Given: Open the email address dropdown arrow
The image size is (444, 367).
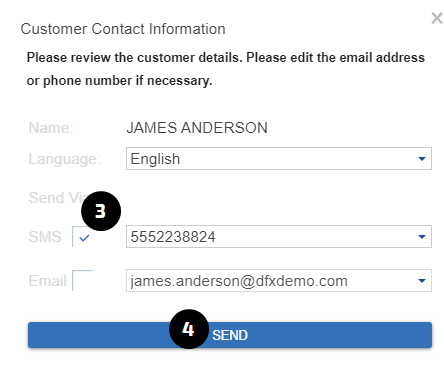Looking at the screenshot, I should coord(422,281).
